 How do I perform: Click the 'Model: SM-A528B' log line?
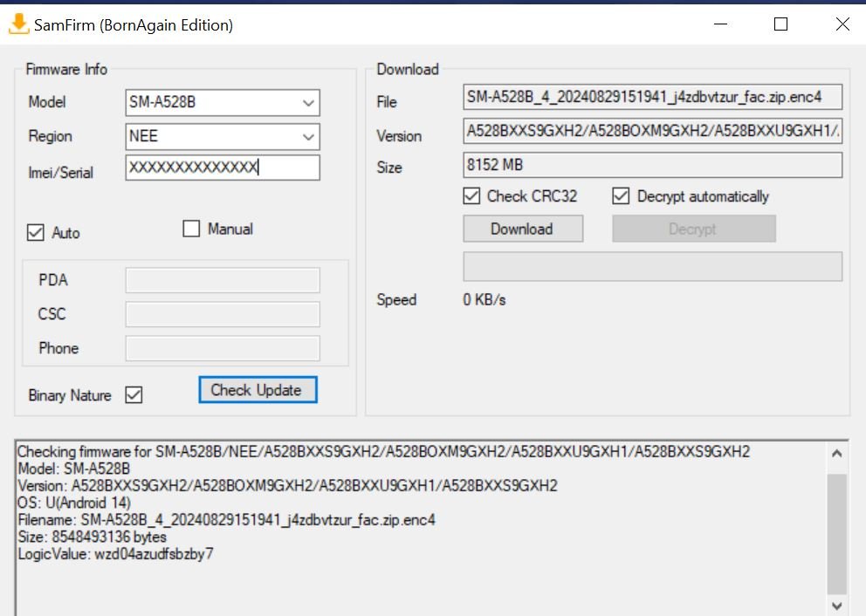74,469
